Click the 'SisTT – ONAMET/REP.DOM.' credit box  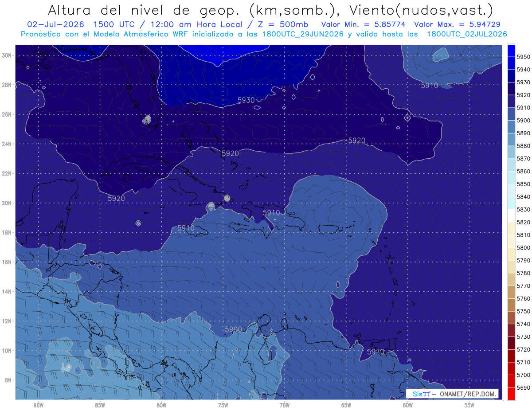pos(453,394)
